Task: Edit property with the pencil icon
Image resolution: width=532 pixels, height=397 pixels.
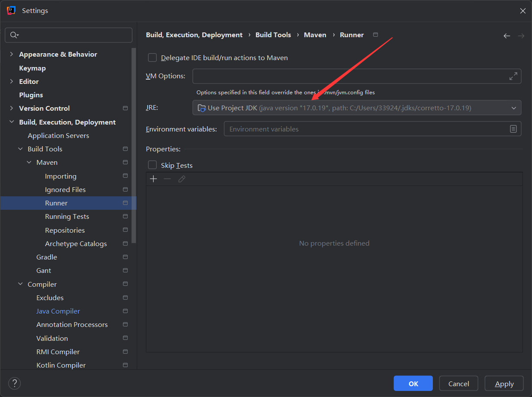Action: click(182, 179)
